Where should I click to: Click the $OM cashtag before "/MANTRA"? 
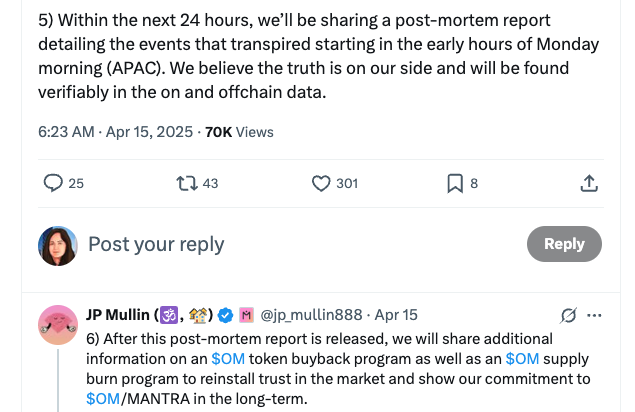click(104, 398)
